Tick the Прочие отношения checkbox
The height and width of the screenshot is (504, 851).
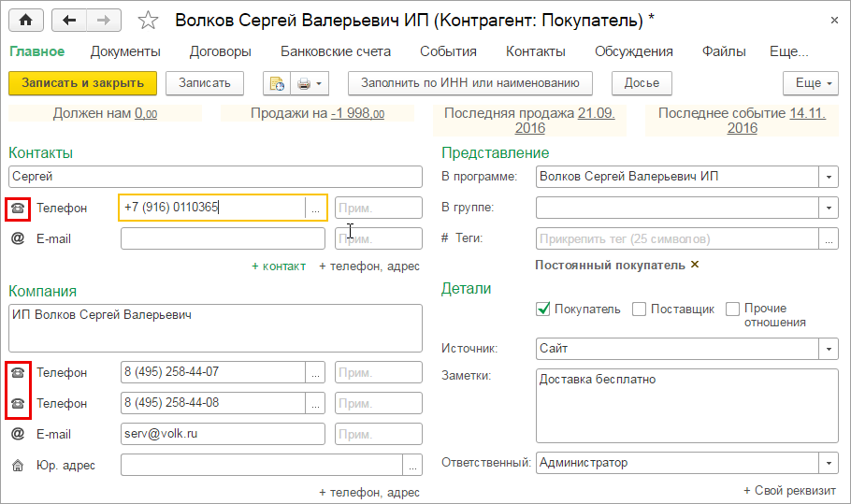pos(733,309)
